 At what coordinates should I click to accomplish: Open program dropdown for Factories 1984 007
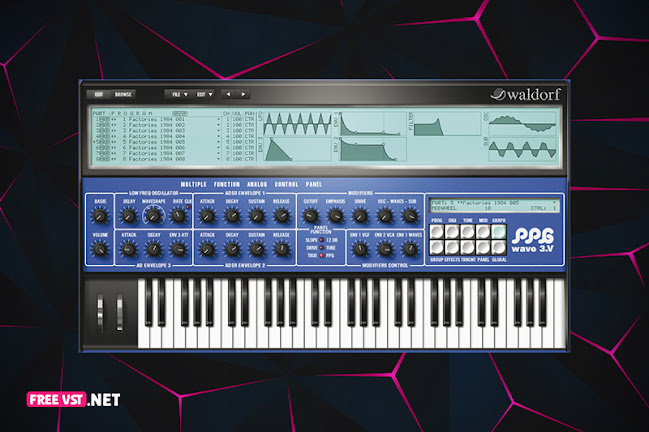pyautogui.click(x=219, y=153)
